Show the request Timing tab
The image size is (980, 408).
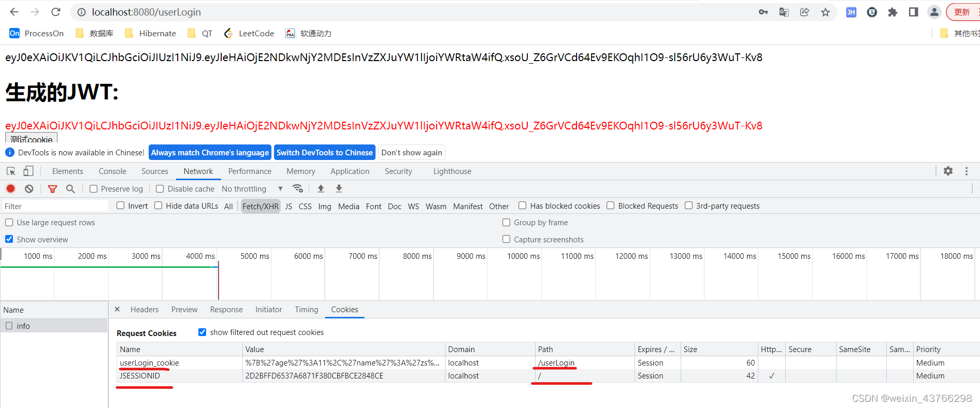[x=307, y=310]
